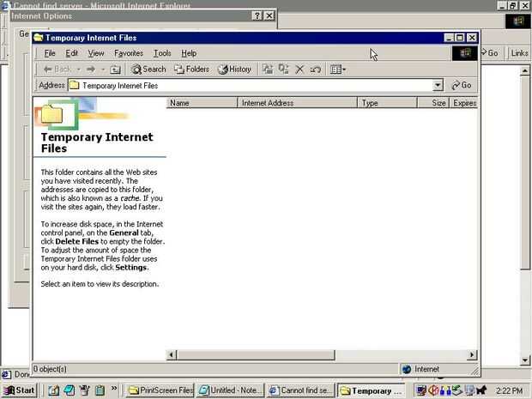Sort by the Name column header

[202, 103]
